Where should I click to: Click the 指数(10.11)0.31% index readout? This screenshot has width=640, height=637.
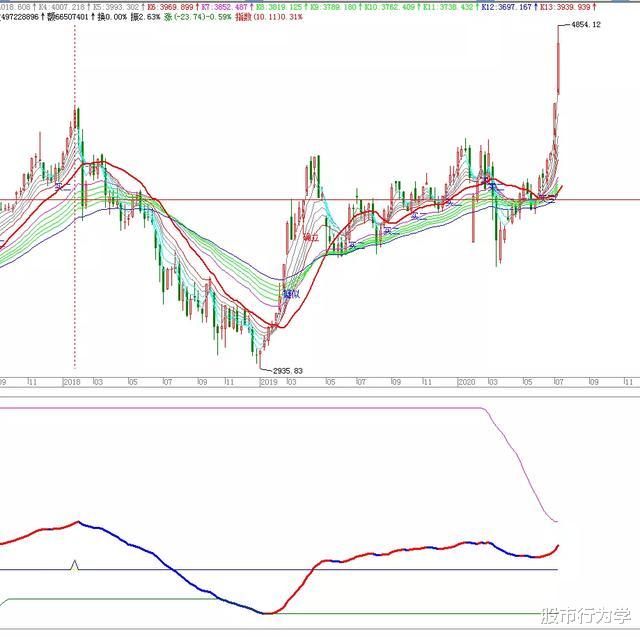coord(269,17)
